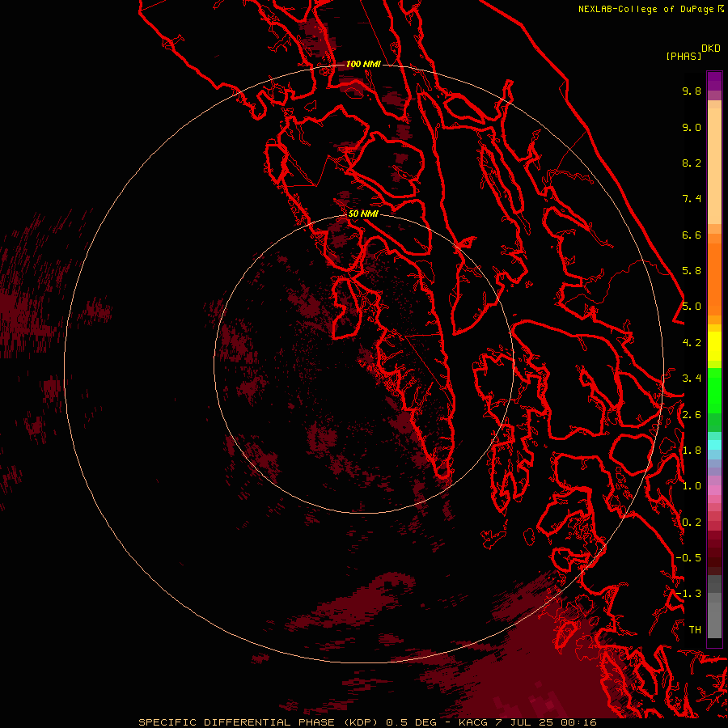The height and width of the screenshot is (728, 728).
Task: Select the -0.5 color scale value
Action: (x=688, y=558)
